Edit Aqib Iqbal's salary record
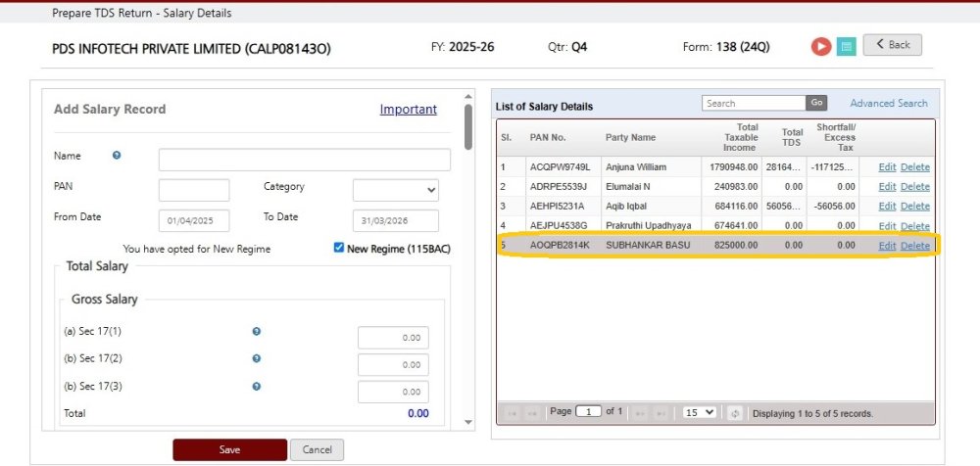 (x=887, y=207)
